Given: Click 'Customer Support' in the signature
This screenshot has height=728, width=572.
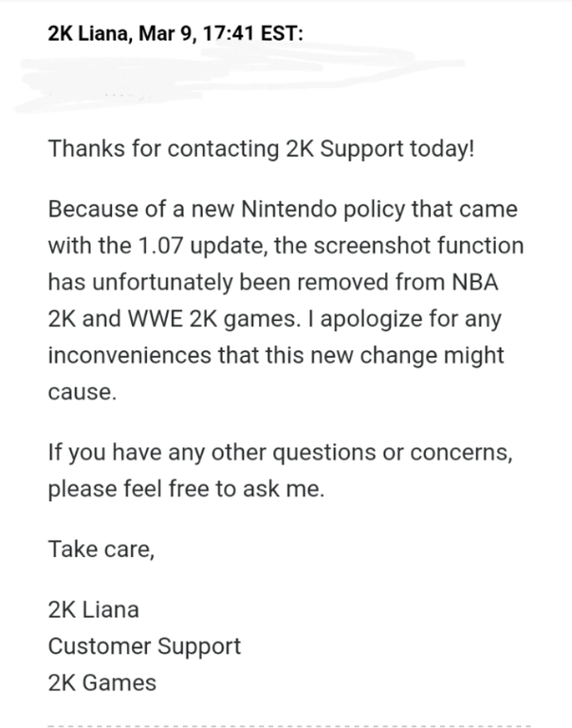Looking at the screenshot, I should [144, 645].
